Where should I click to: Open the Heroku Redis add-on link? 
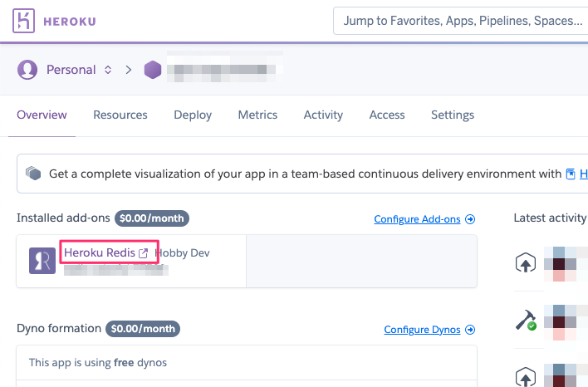[x=100, y=252]
